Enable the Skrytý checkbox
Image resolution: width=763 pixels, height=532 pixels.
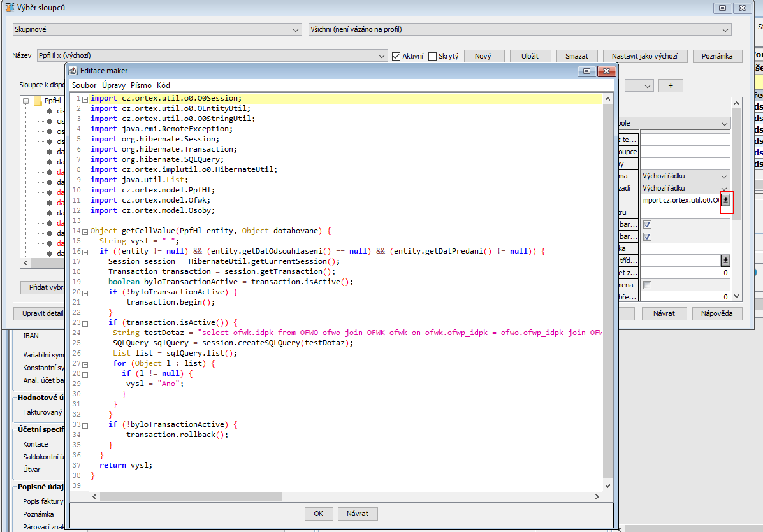(x=433, y=56)
